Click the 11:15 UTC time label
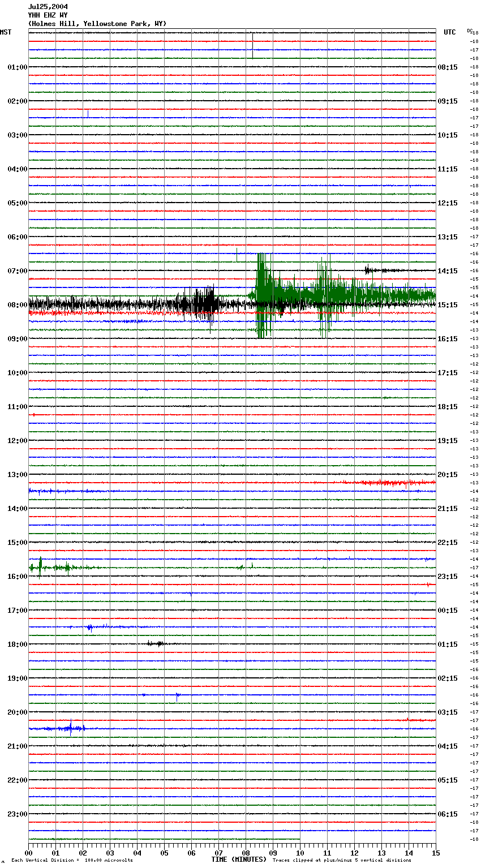 448,169
